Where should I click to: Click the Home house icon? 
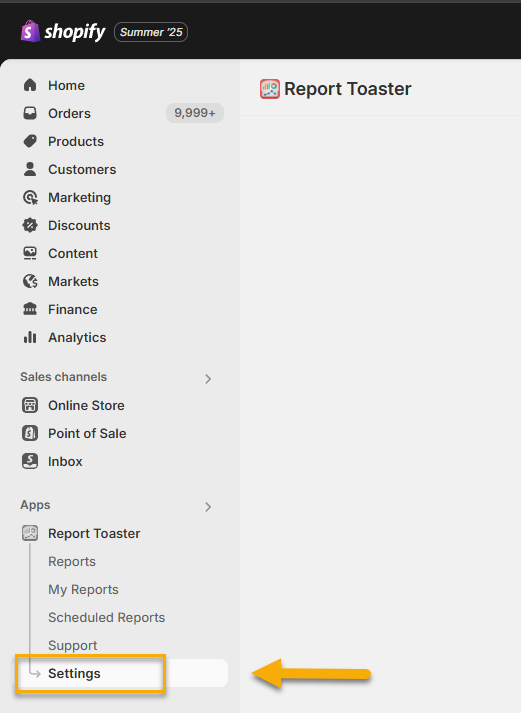click(30, 85)
